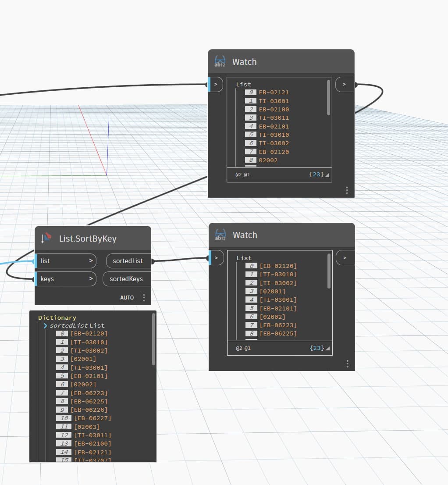Click the icon on the upper Watch node
Screen dimensions: 448x485
click(220, 61)
